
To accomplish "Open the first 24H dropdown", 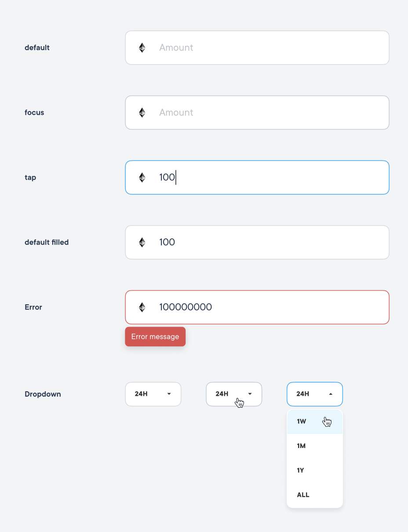I will pyautogui.click(x=153, y=394).
